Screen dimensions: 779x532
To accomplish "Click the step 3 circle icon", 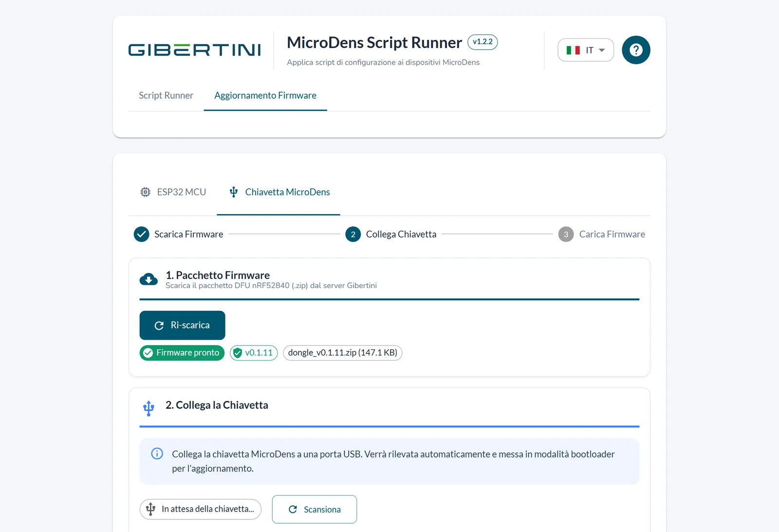I will tap(566, 234).
